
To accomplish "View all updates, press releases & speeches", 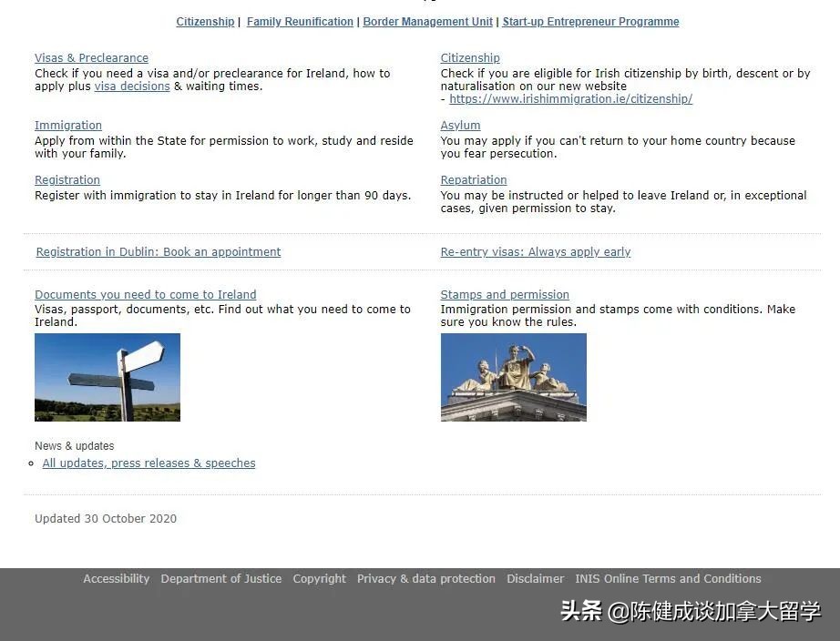I will 149,463.
